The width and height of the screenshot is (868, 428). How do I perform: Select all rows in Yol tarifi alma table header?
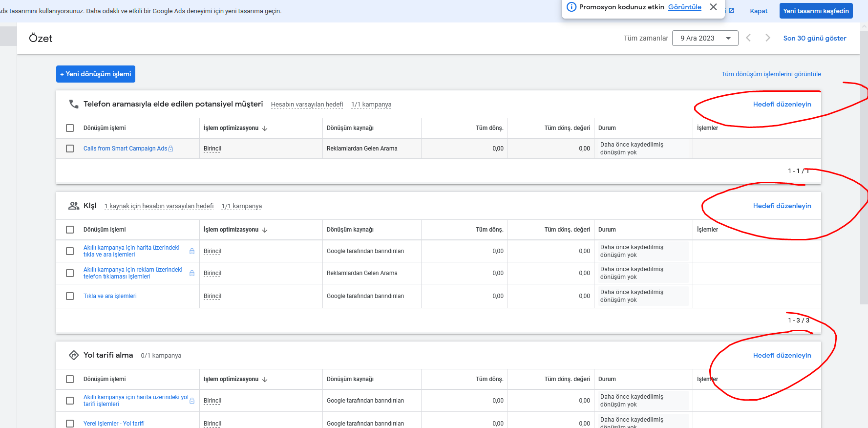pos(70,379)
